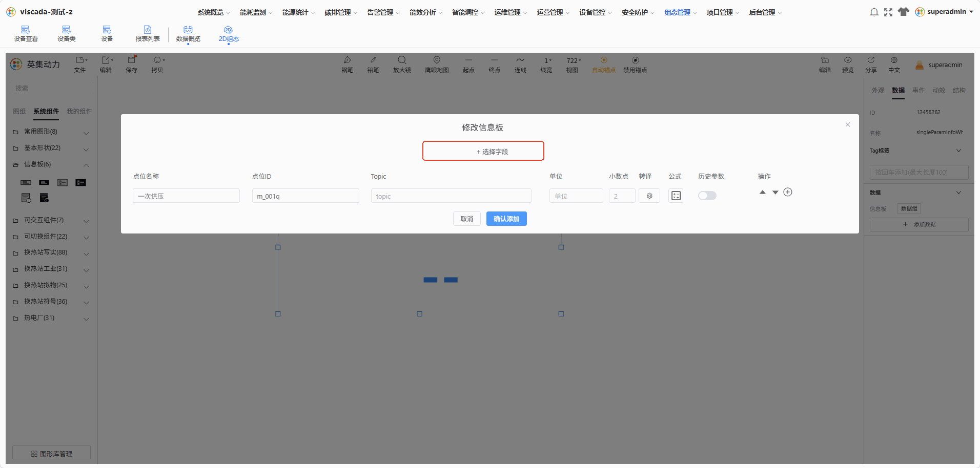The width and height of the screenshot is (980, 468).
Task: Close the 修改信息板 dialog
Action: pos(848,124)
